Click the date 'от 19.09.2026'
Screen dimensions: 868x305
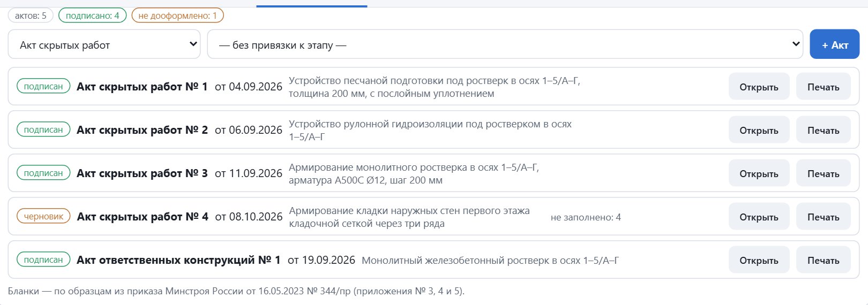pyautogui.click(x=321, y=260)
